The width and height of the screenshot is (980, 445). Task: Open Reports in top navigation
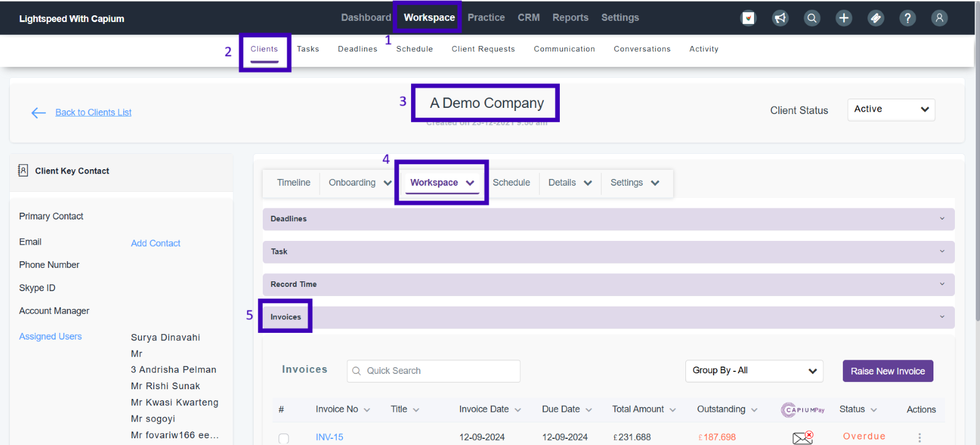(570, 18)
